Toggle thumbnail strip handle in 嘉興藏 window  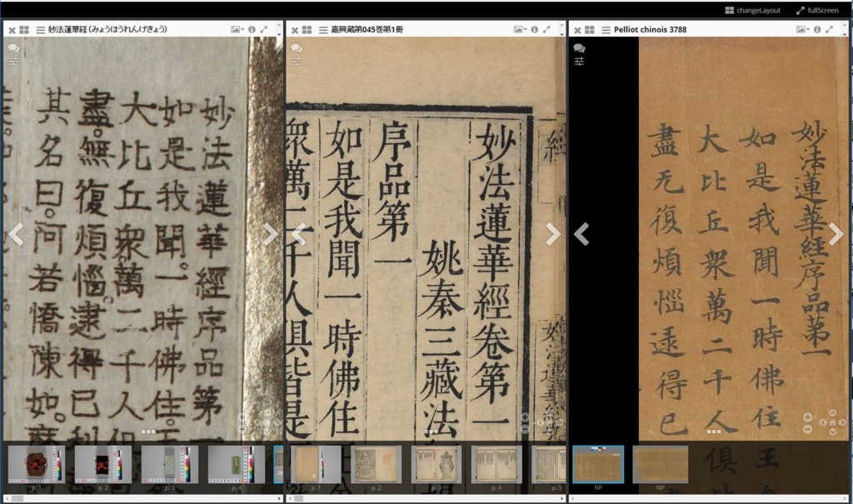click(431, 432)
